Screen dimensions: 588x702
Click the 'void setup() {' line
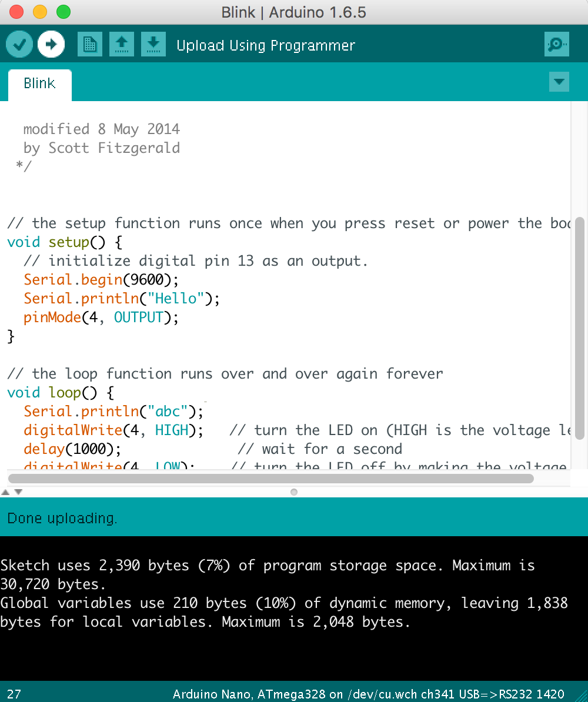coord(65,242)
